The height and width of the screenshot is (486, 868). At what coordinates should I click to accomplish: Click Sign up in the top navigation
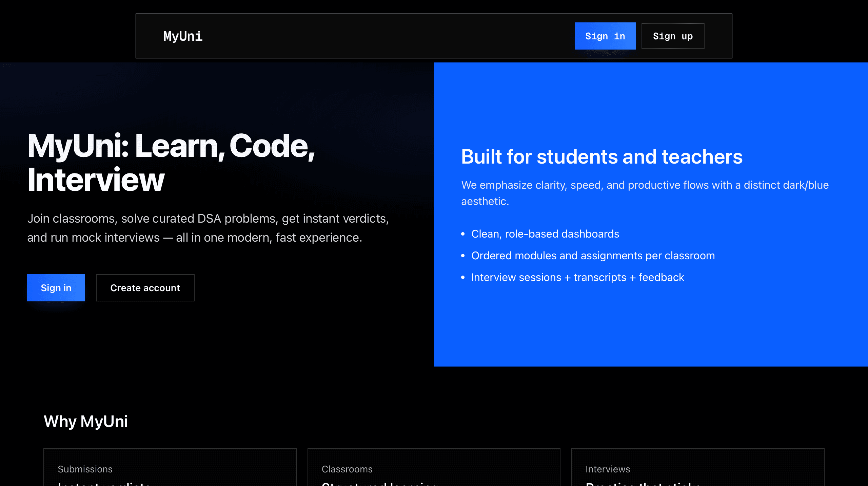673,36
